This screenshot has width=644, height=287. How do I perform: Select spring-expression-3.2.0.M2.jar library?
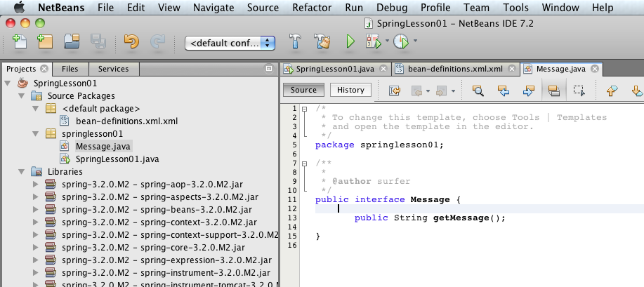pyautogui.click(x=166, y=260)
